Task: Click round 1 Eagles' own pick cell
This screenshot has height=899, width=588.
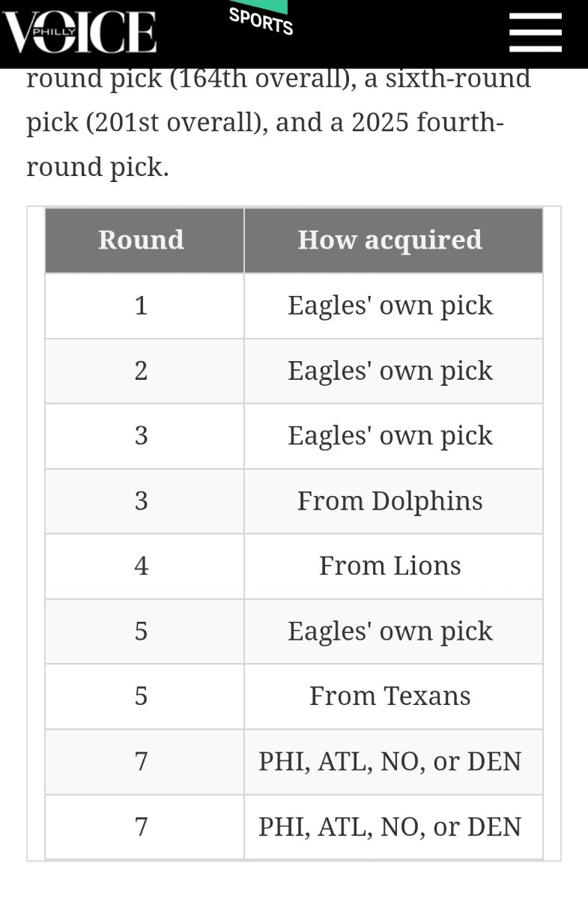Action: [390, 305]
